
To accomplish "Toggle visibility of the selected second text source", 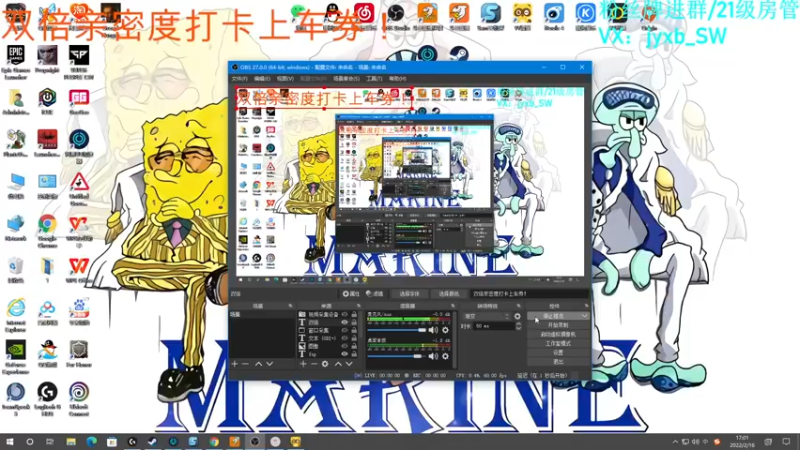I will click(x=345, y=322).
